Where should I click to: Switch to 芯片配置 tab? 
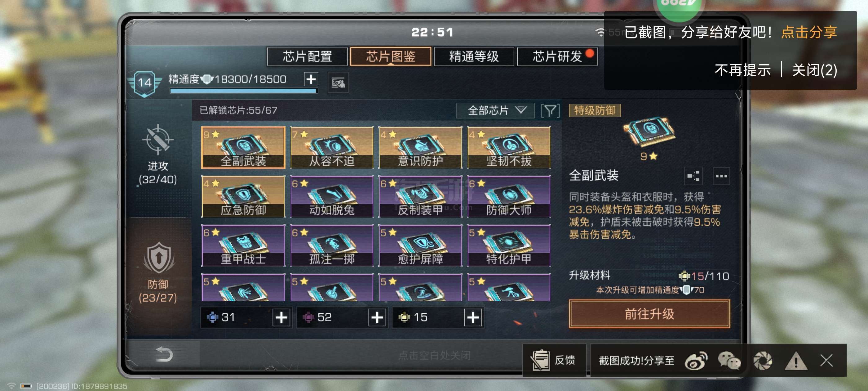[x=307, y=56]
